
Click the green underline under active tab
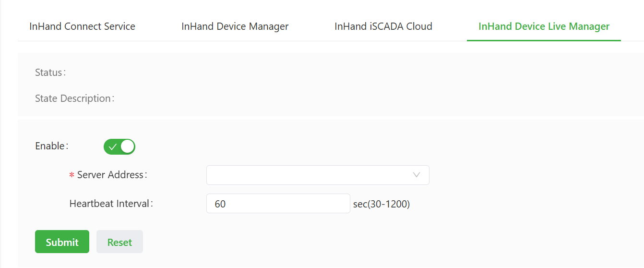coord(544,40)
